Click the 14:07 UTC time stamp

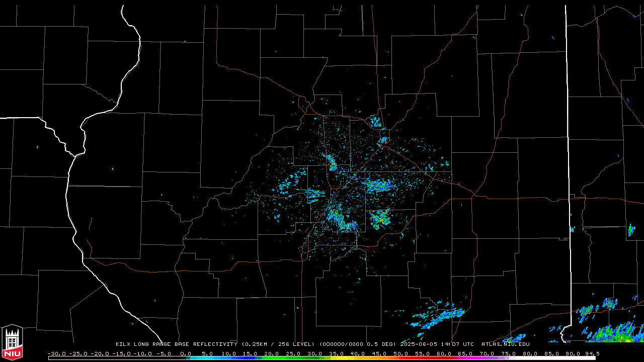pos(457,344)
